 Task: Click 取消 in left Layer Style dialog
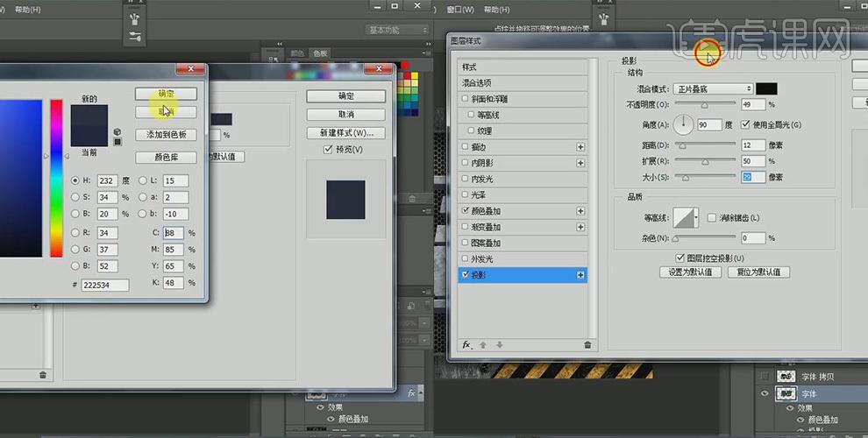(x=346, y=115)
